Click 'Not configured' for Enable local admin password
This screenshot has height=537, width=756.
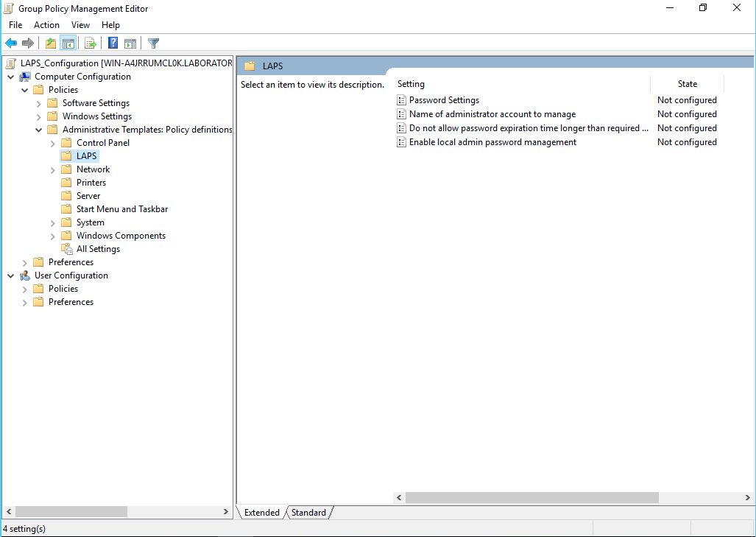coord(687,142)
